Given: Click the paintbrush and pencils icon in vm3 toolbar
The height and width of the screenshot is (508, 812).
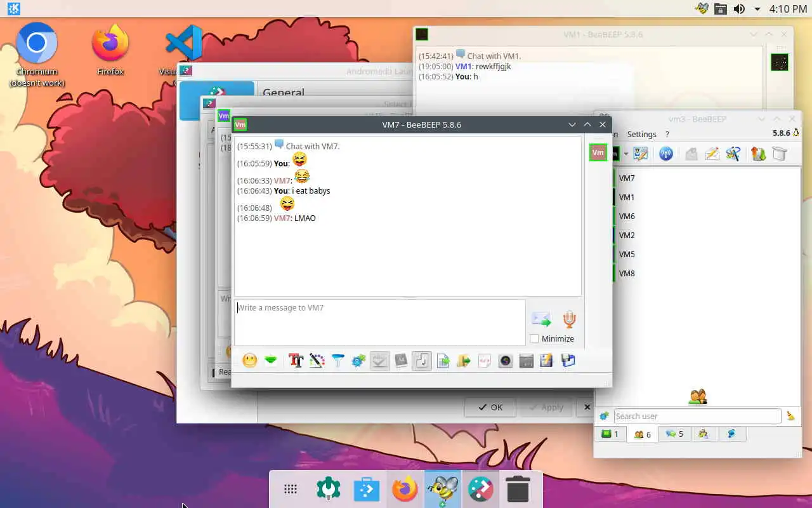Looking at the screenshot, I should click(733, 154).
